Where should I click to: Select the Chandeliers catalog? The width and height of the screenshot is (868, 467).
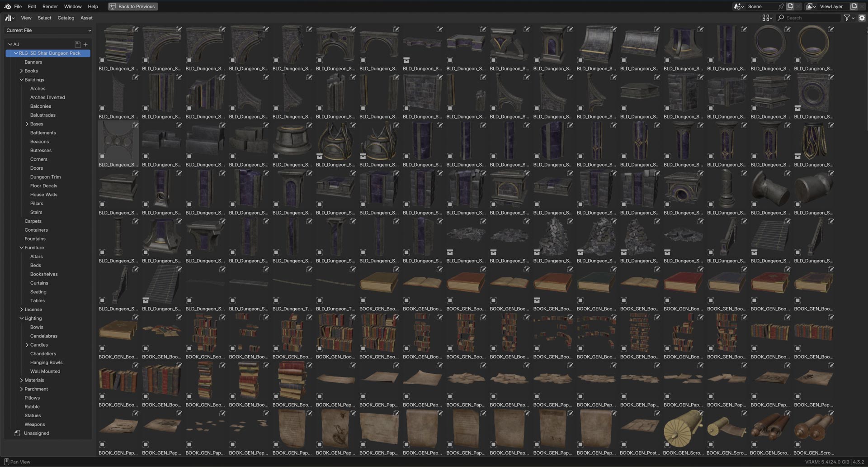pos(43,353)
